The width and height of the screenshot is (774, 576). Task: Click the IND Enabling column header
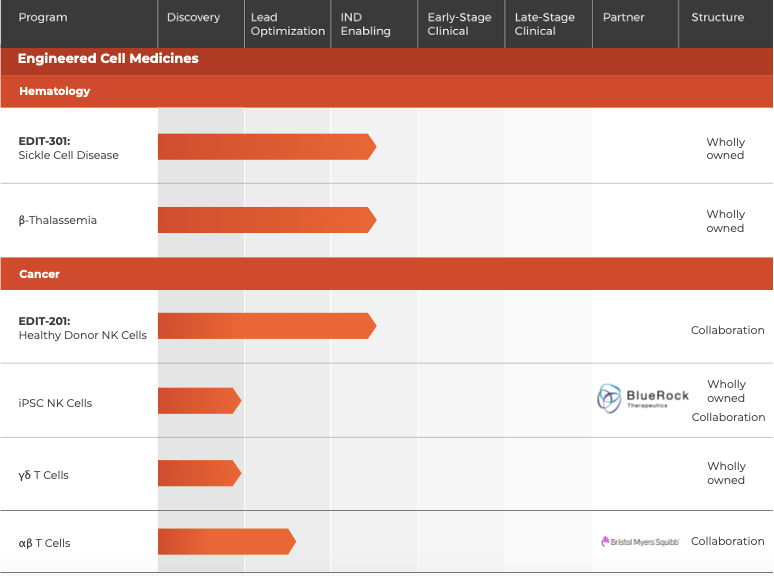(x=365, y=24)
